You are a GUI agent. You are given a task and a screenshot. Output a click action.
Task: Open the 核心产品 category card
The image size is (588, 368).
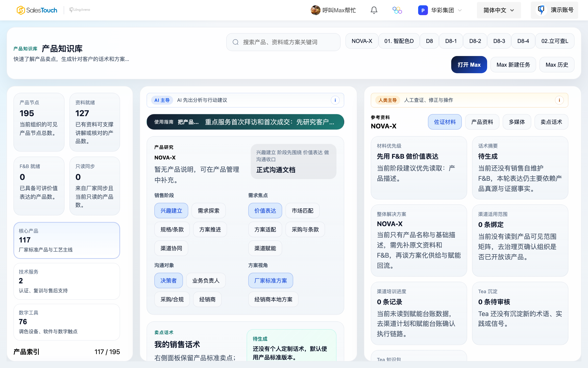pyautogui.click(x=67, y=240)
